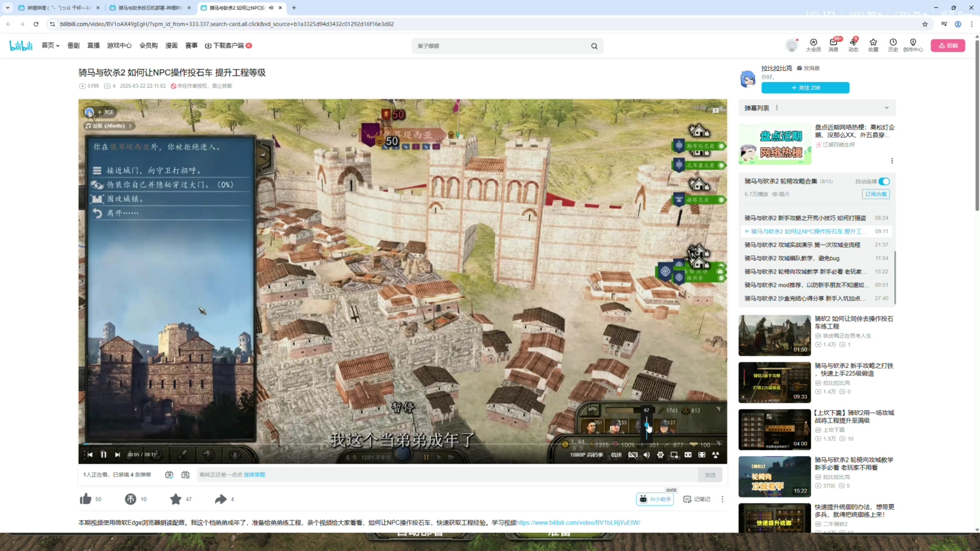Expand the 弹幕列表 chevron
Image resolution: width=980 pixels, height=551 pixels.
[x=887, y=108]
